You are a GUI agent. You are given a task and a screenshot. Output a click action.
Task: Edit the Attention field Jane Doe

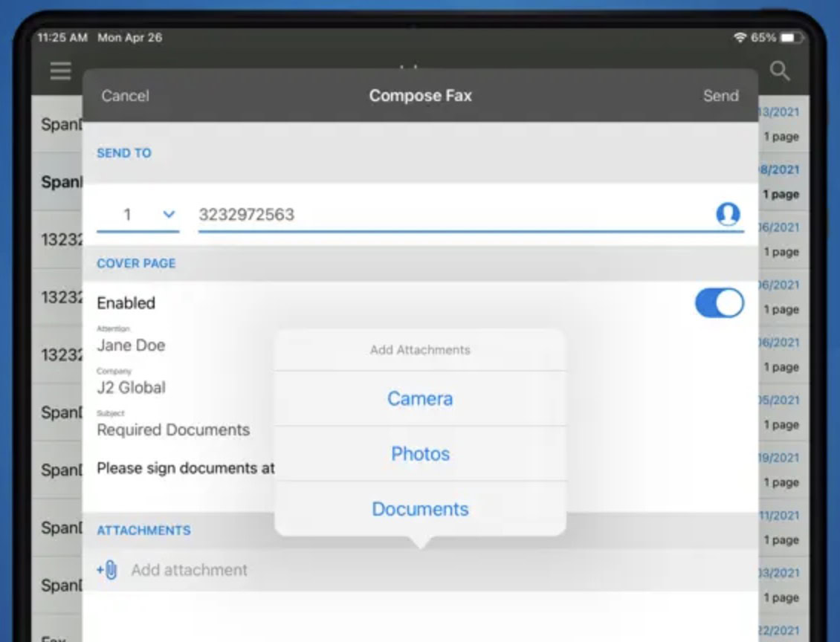(x=132, y=345)
